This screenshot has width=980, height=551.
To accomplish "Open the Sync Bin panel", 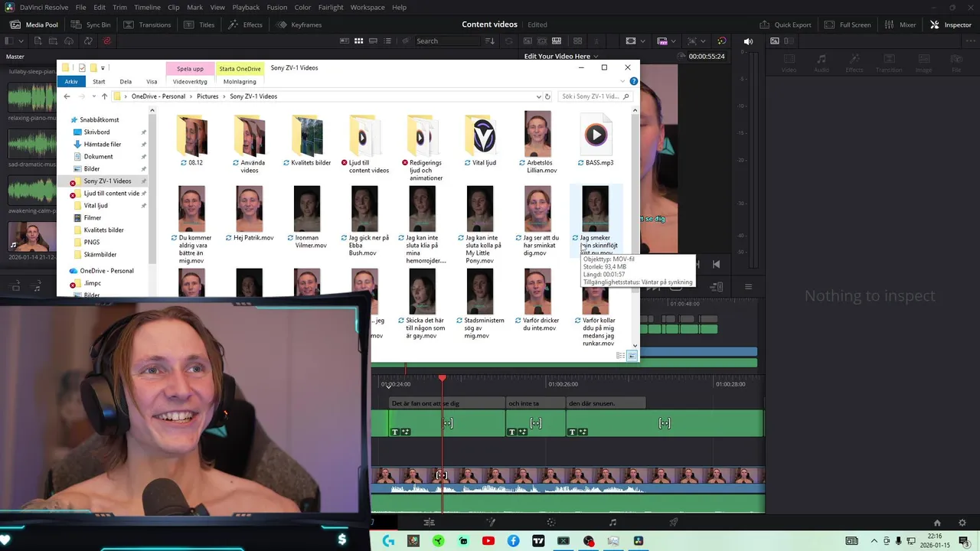I will (91, 24).
